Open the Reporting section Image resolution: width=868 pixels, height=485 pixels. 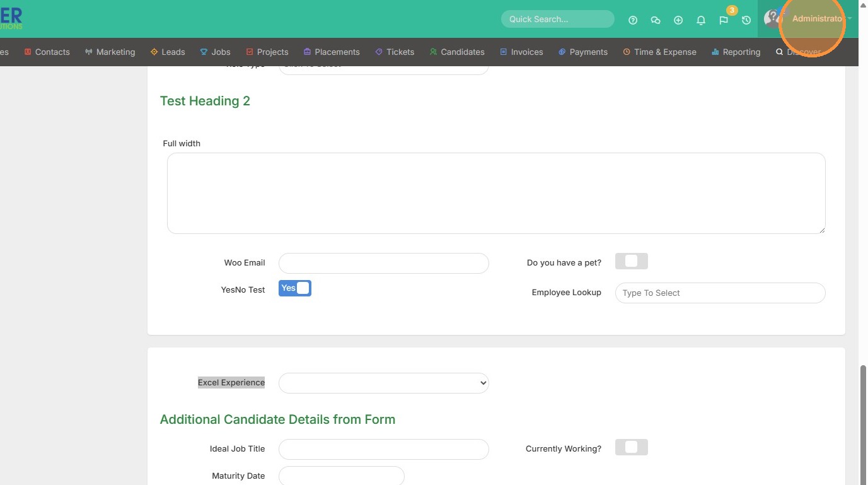(736, 52)
